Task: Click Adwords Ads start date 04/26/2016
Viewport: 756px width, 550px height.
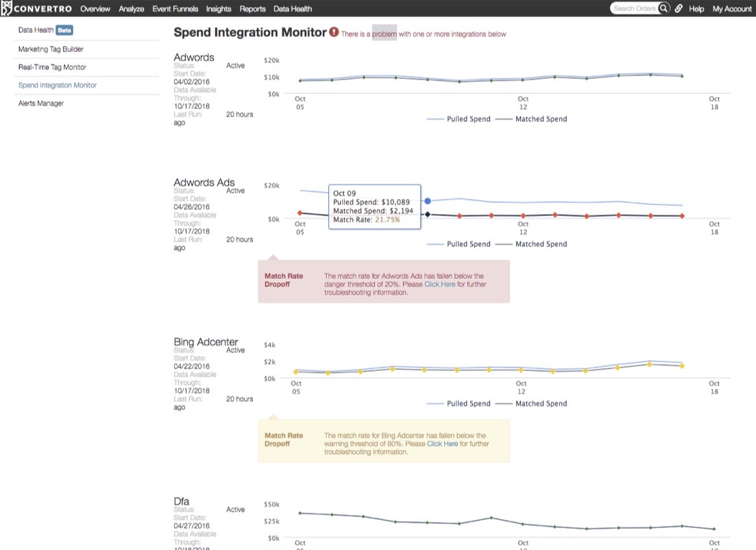Action: pos(191,207)
